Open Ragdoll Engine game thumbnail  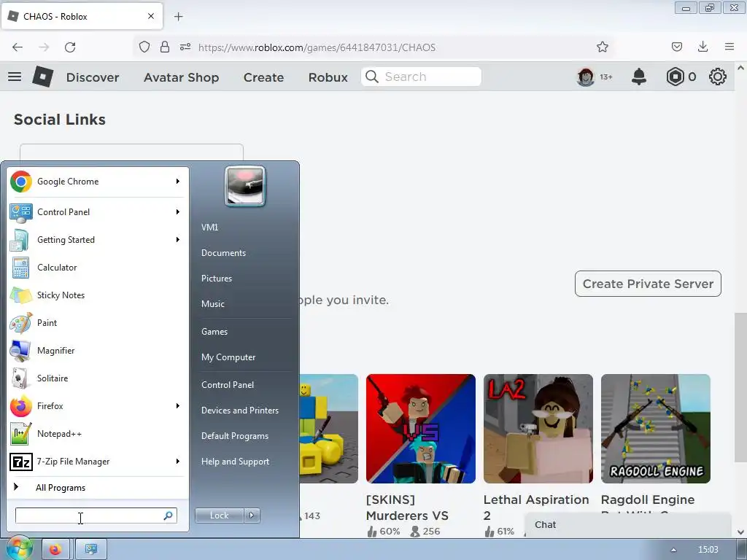click(x=656, y=429)
